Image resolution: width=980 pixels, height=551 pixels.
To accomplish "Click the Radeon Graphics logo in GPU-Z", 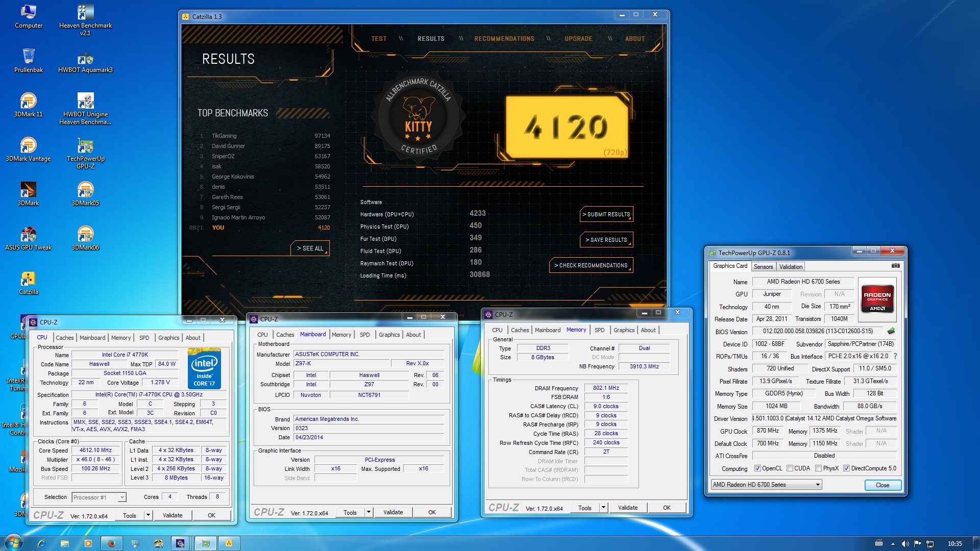I will 877,299.
